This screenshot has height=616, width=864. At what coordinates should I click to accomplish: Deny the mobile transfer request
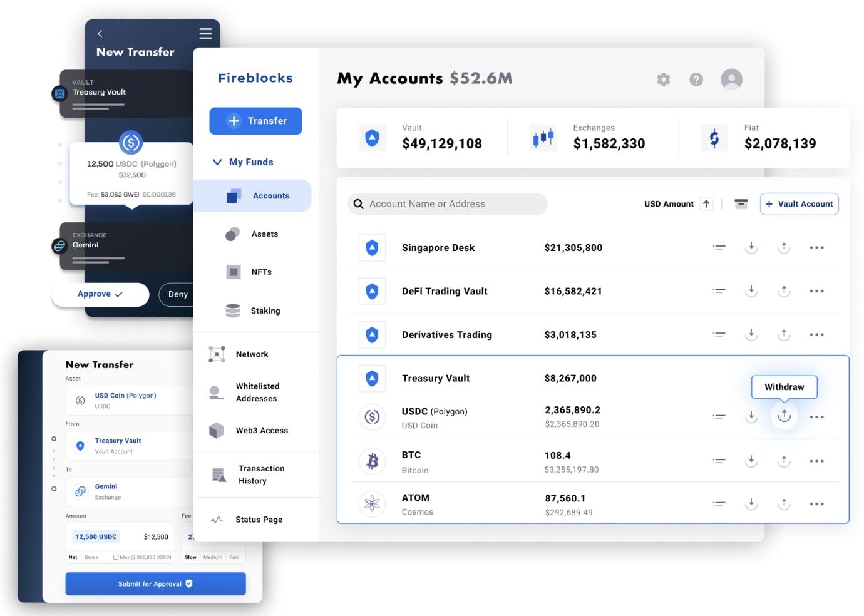coord(177,294)
